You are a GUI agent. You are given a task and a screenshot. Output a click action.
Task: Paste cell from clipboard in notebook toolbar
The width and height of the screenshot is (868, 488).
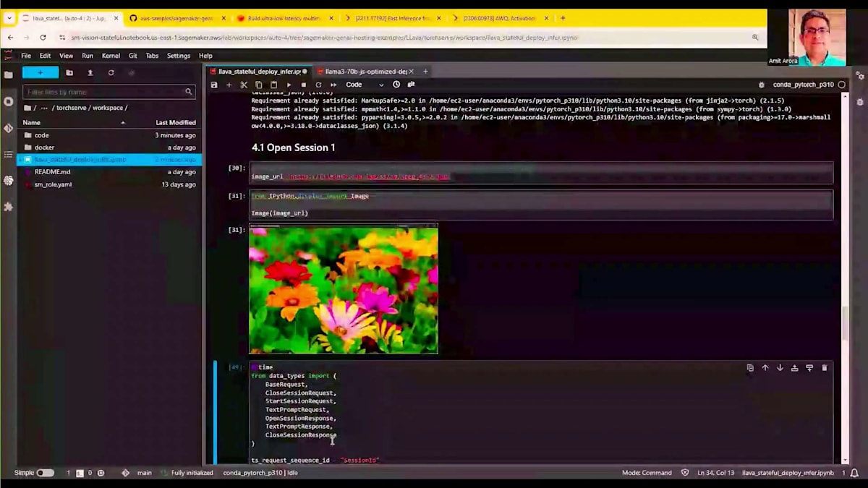(273, 85)
